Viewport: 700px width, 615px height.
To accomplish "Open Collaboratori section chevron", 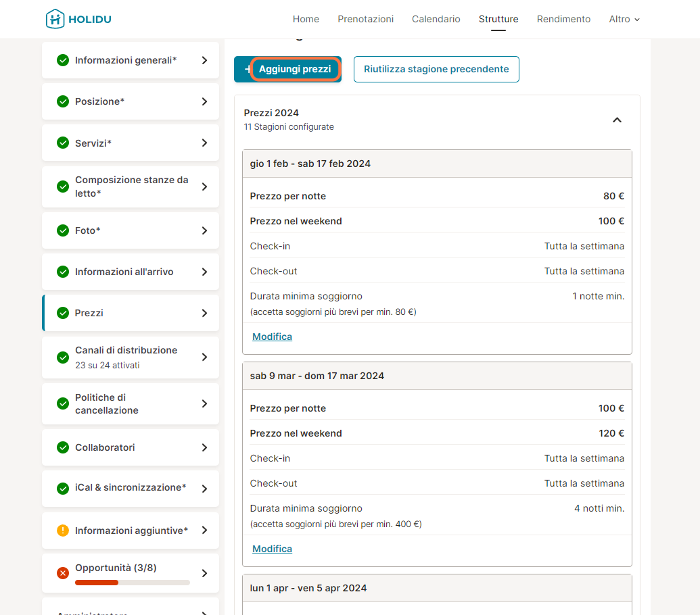I will pos(204,447).
